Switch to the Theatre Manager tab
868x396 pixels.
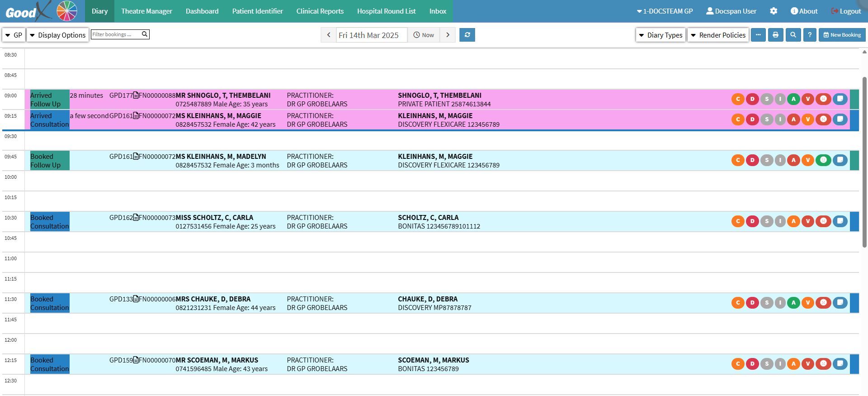(146, 11)
